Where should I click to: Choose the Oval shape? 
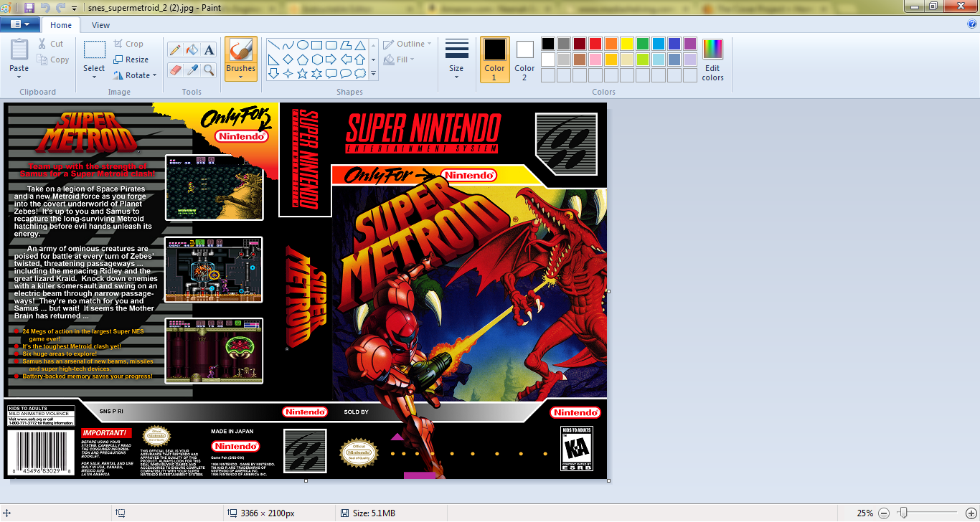(x=302, y=45)
